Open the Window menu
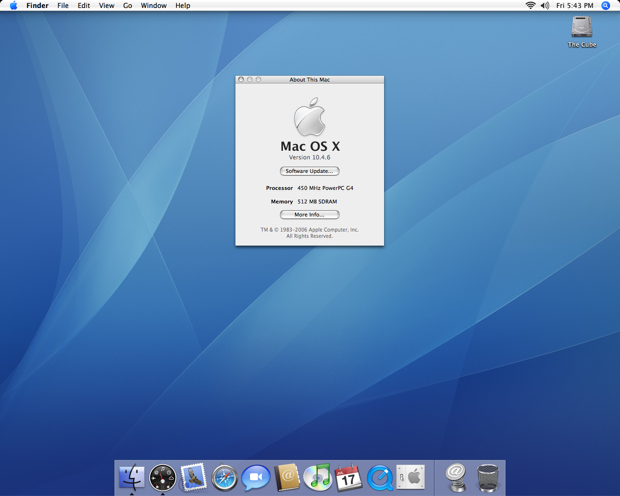This screenshot has width=620, height=496. click(x=153, y=6)
